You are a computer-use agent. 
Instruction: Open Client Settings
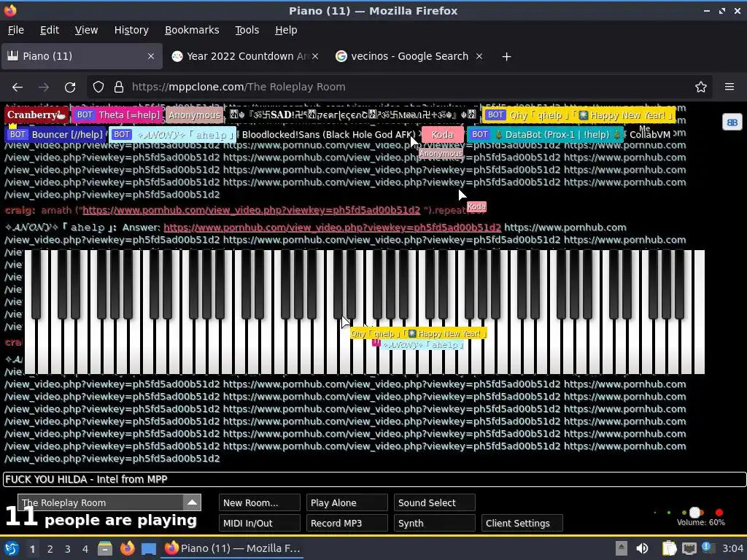522,523
